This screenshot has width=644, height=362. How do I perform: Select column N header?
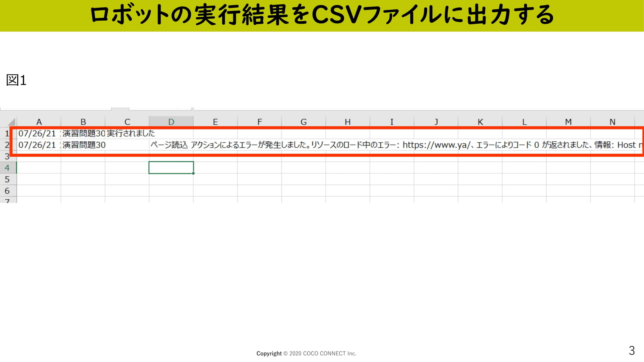[x=613, y=122]
